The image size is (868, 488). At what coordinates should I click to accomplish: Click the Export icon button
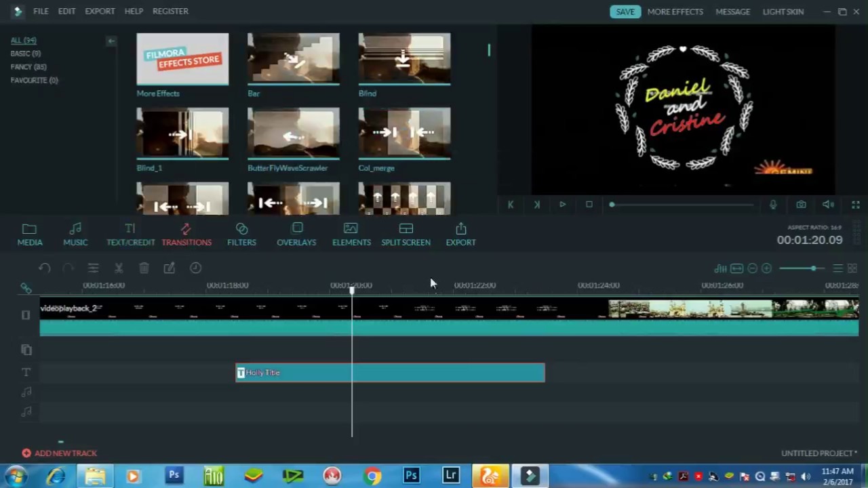coord(460,235)
